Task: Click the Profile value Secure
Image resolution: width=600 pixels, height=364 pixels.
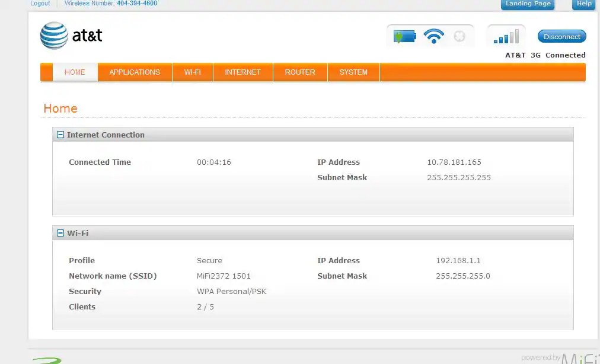Action: click(209, 261)
